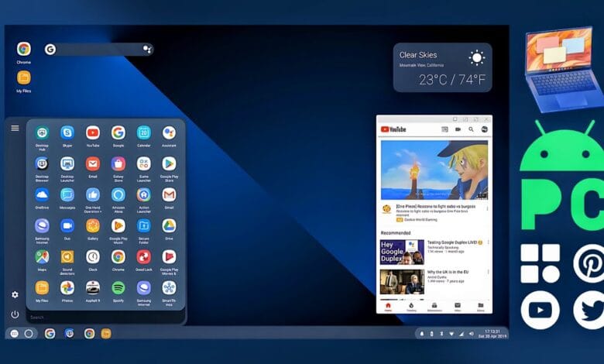Open Duo video calling app

pos(67,225)
